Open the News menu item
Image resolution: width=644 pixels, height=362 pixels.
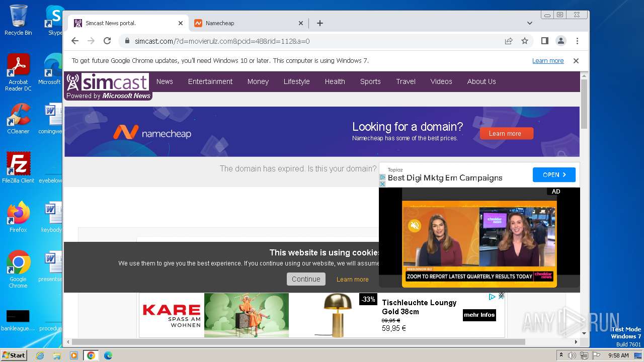165,81
